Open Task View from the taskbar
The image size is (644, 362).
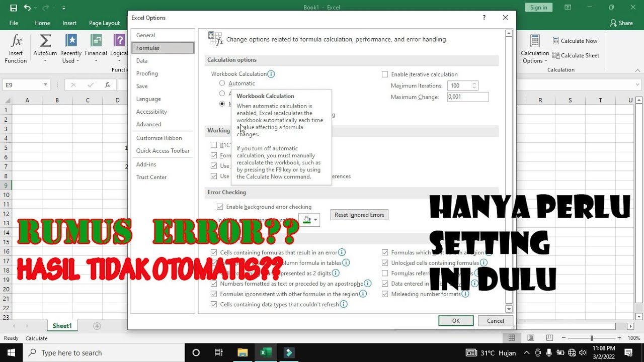[x=219, y=352]
